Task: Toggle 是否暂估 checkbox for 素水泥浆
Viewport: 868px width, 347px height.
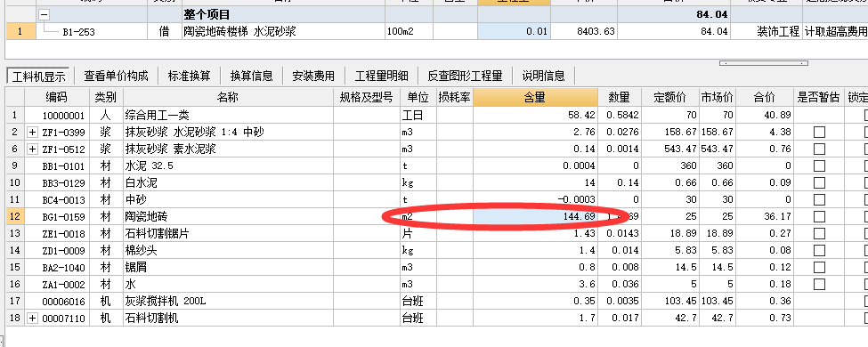Action: 819,149
